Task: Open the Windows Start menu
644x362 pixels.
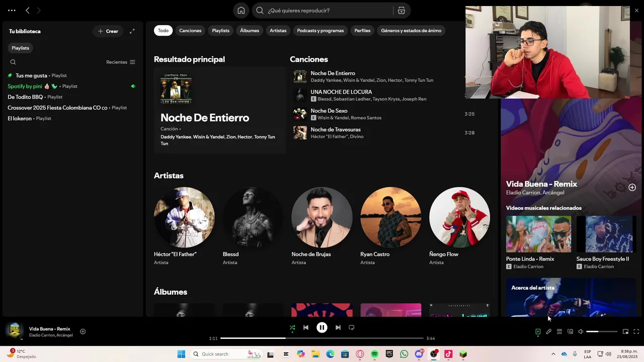Action: (181, 354)
